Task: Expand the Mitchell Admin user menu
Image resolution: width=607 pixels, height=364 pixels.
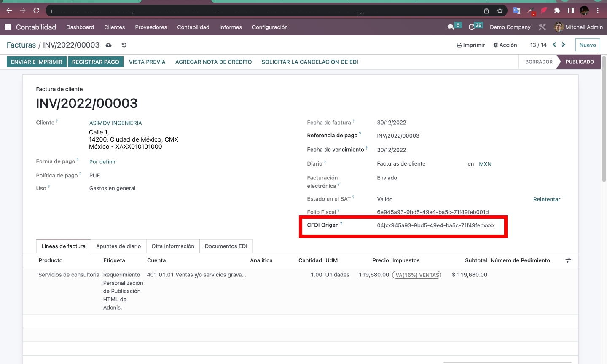Action: pos(579,27)
